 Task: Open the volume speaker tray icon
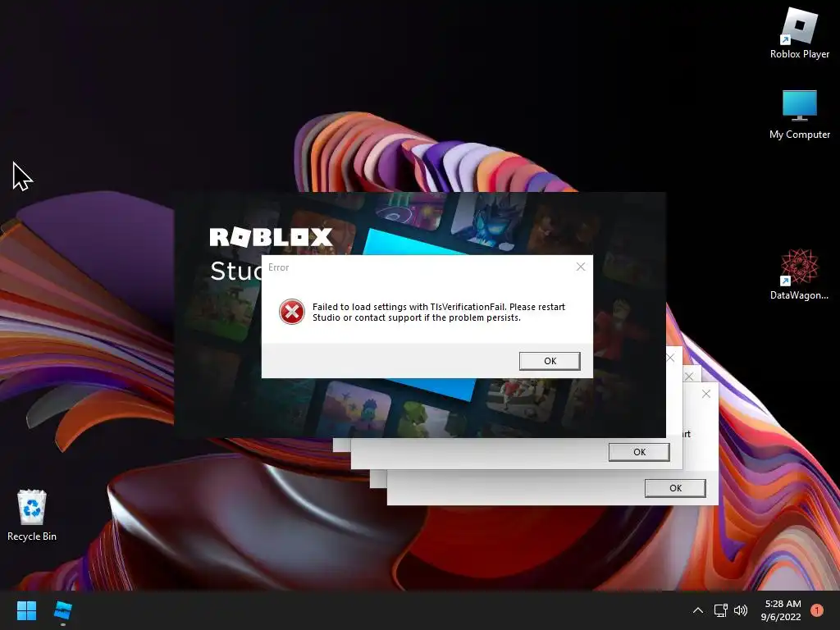click(x=741, y=610)
